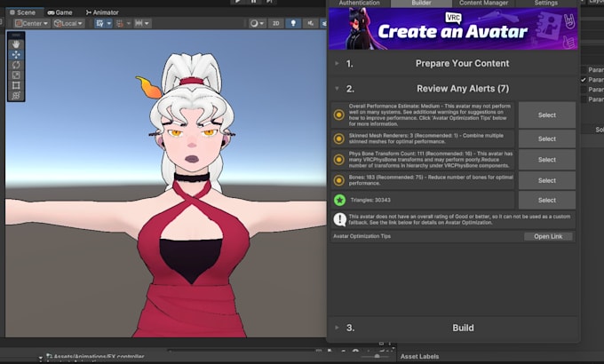The image size is (604, 364).
Task: Open the Local rotation dropdown
Action: pos(68,23)
